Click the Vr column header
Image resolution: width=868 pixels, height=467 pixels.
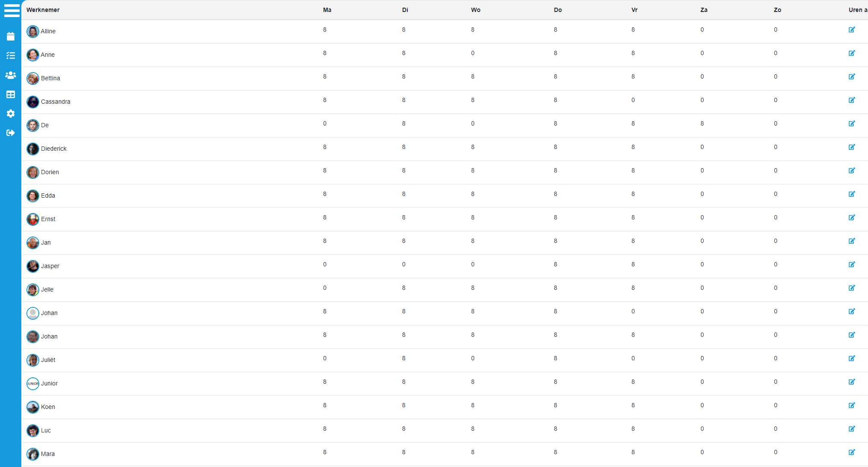634,10
